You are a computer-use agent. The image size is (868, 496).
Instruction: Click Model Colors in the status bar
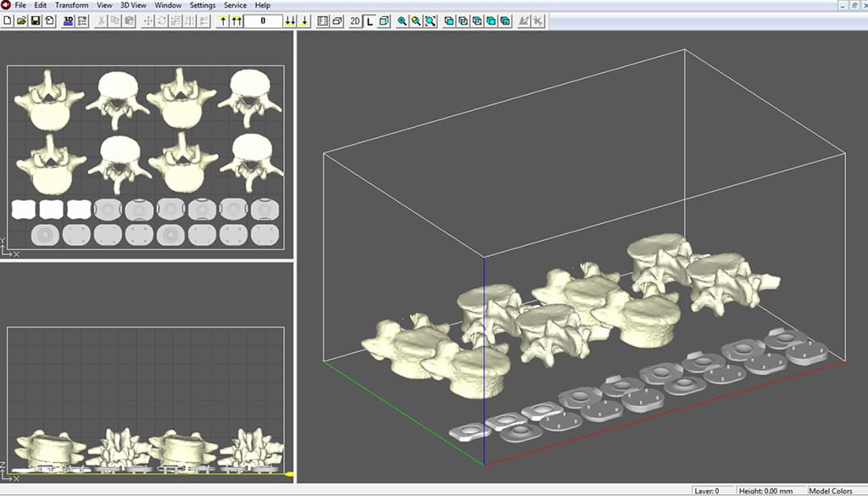[830, 491]
